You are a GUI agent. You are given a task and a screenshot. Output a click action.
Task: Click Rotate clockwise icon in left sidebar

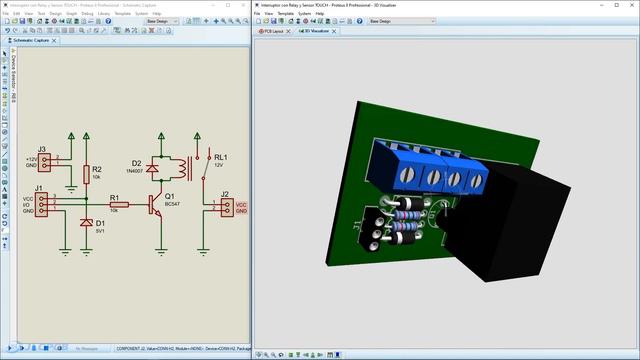click(x=4, y=216)
